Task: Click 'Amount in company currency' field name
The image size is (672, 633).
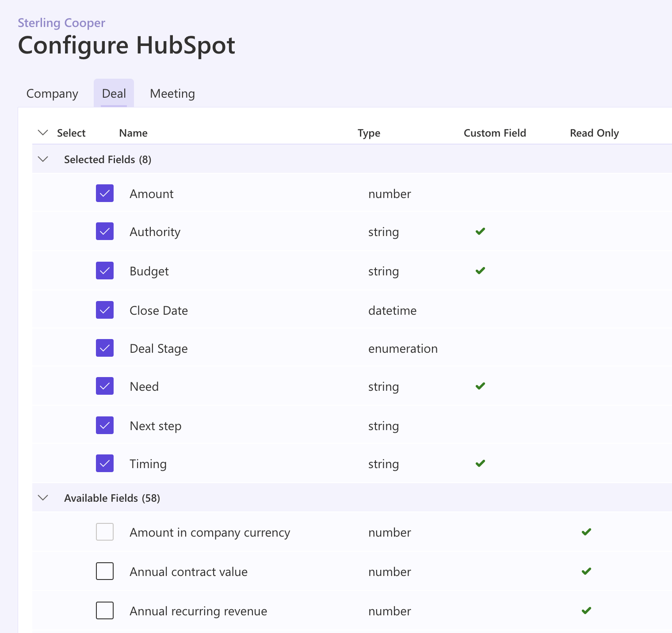Action: click(x=210, y=533)
